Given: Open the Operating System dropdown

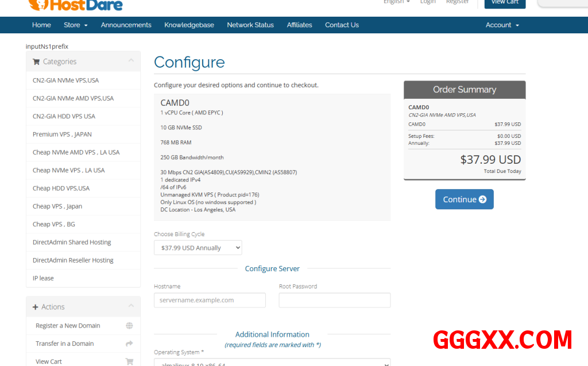Looking at the screenshot, I should 272,363.
